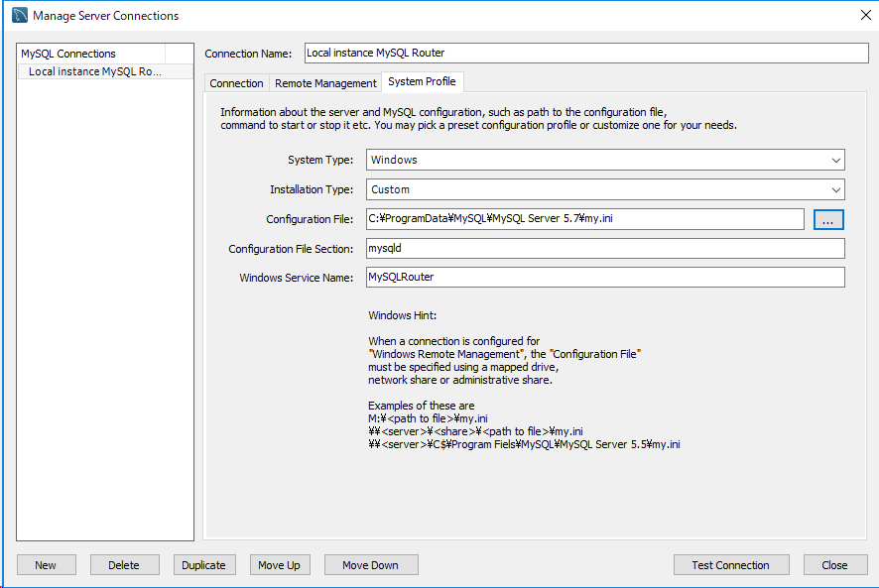Viewport: 879px width, 588px height.
Task: Click the Program Fiels example path line
Action: tap(524, 444)
